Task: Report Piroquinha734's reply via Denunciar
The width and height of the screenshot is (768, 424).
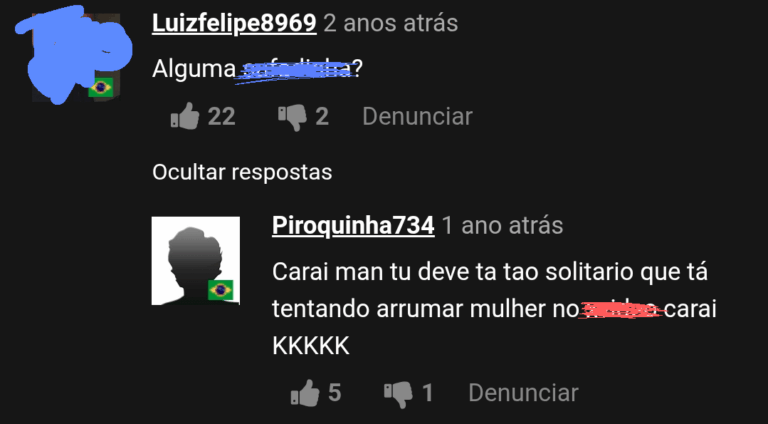Action: pyautogui.click(x=523, y=393)
